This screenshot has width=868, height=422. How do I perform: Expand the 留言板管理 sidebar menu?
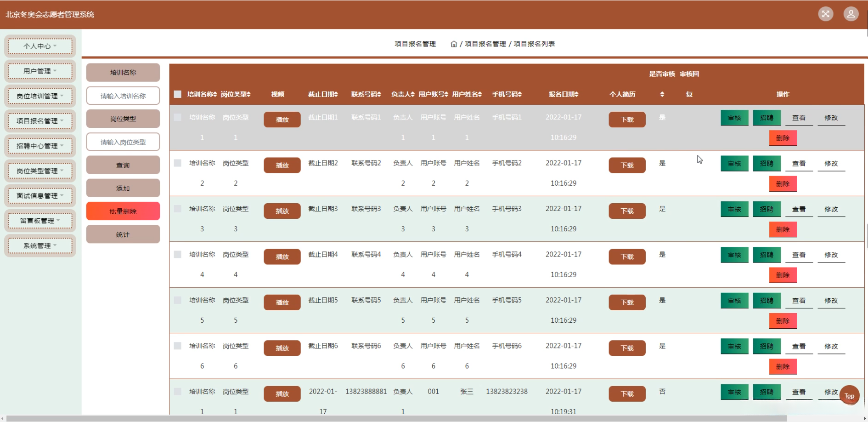40,221
